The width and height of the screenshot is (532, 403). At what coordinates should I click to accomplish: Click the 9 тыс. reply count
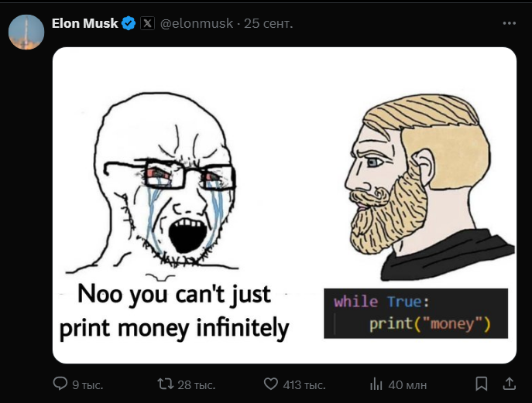(x=88, y=384)
